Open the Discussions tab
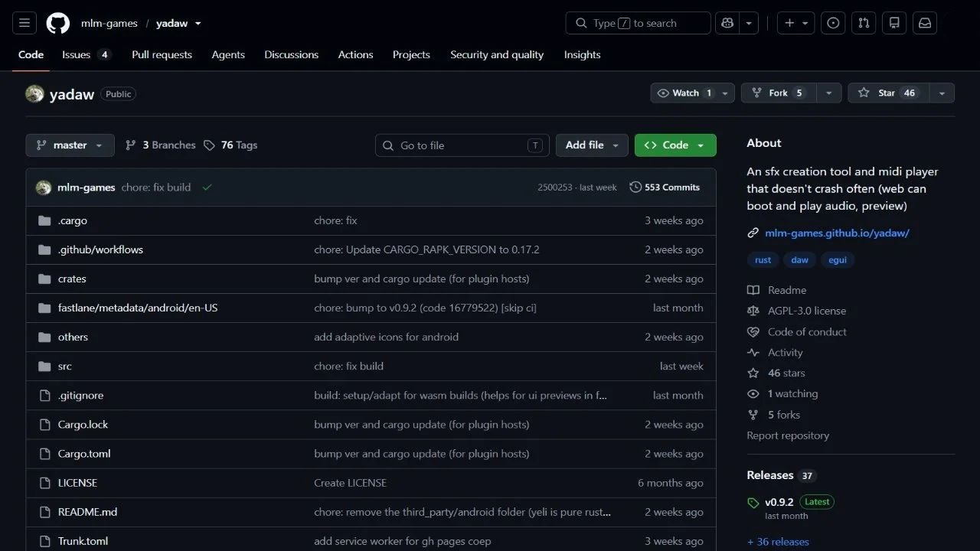The image size is (980, 551). (292, 55)
